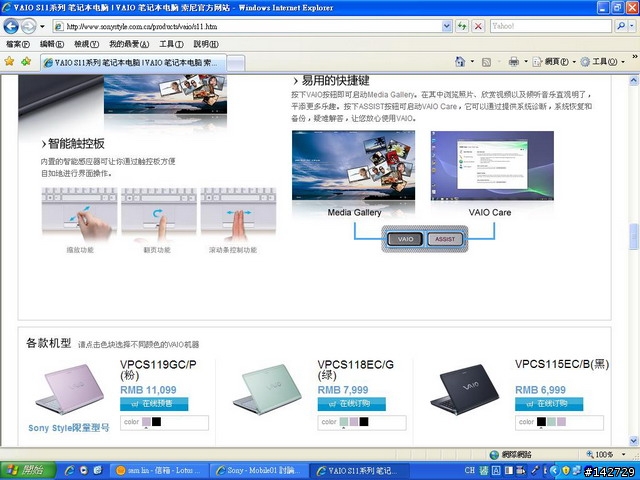
Task: Click the page scrollbar up arrow
Action: [x=633, y=80]
